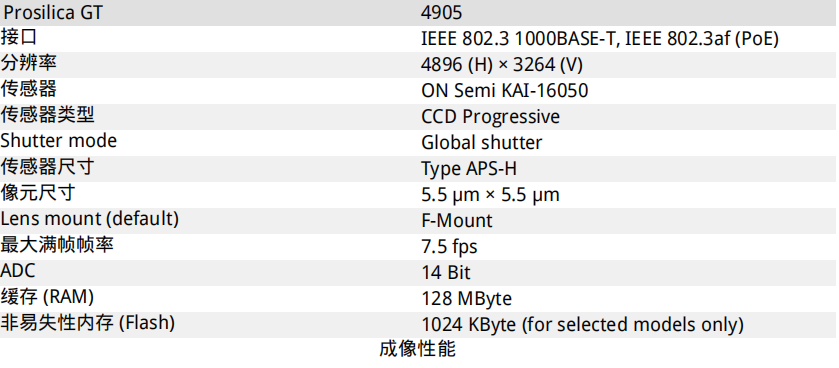Click the Prosilica GT header cell

pyautogui.click(x=53, y=12)
